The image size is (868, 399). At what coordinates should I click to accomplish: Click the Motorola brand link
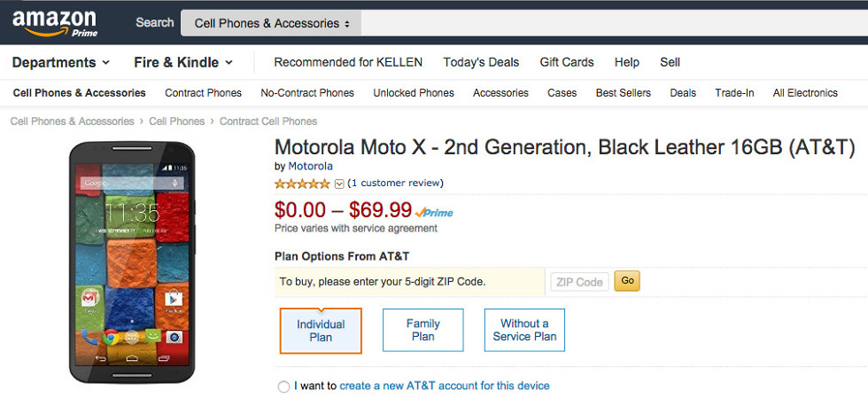(x=310, y=166)
